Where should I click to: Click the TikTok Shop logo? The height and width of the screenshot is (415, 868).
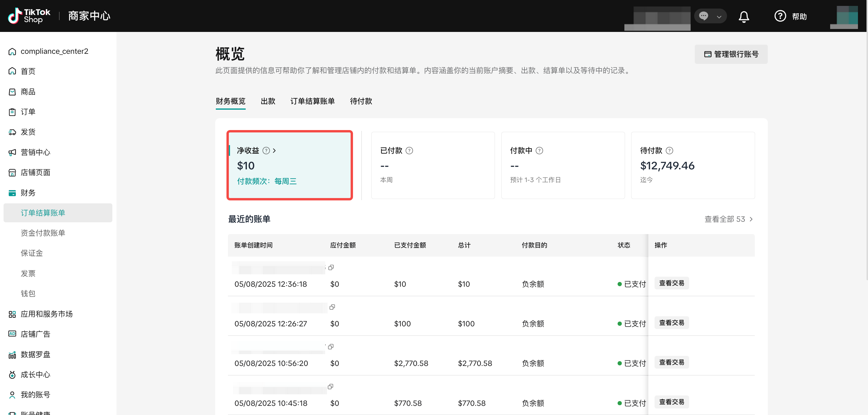[x=29, y=16]
